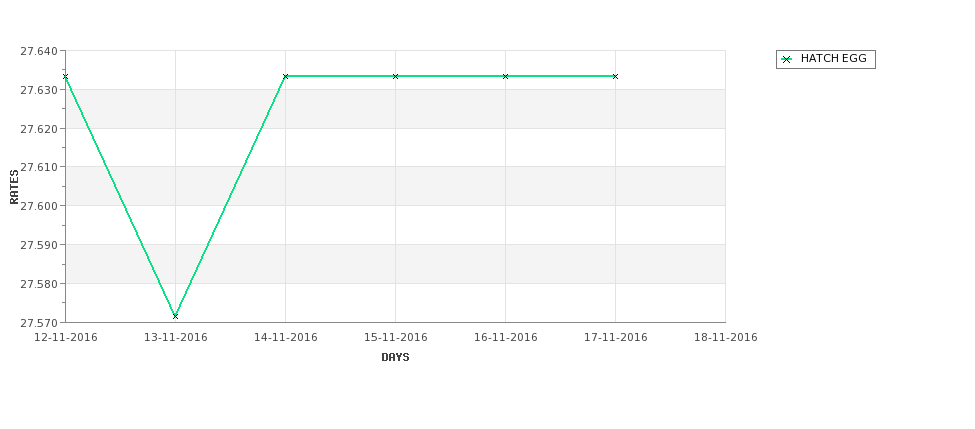Click the data point marker for 15-11-2016
The width and height of the screenshot is (975, 429).
(x=395, y=76)
